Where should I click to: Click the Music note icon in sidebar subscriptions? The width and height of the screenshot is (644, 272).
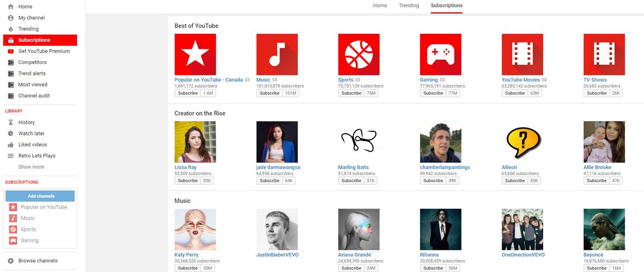13,218
